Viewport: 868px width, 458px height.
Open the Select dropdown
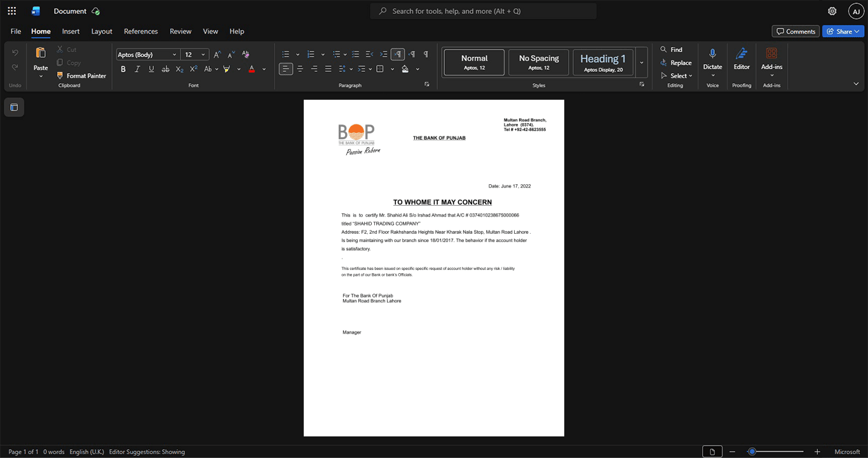(676, 76)
